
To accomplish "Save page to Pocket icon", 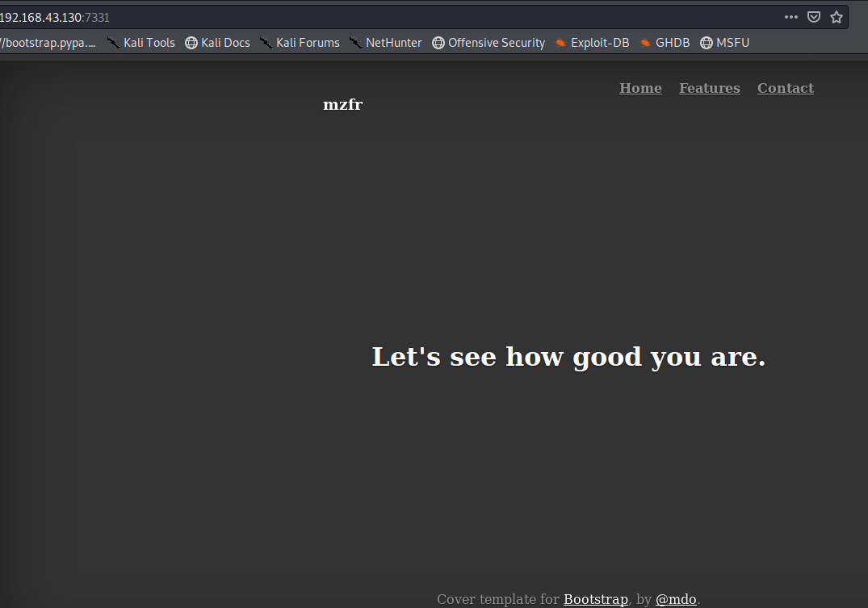I will tap(814, 17).
